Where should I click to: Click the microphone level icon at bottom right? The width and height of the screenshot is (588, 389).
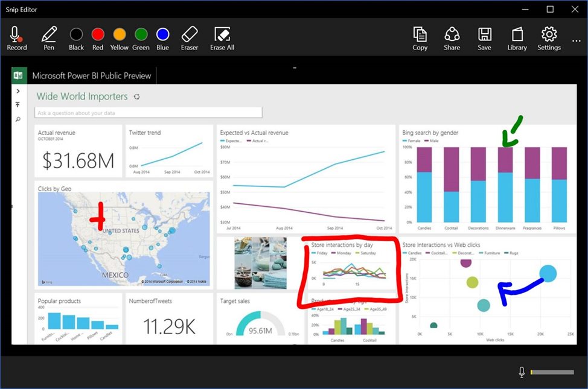[x=522, y=372]
